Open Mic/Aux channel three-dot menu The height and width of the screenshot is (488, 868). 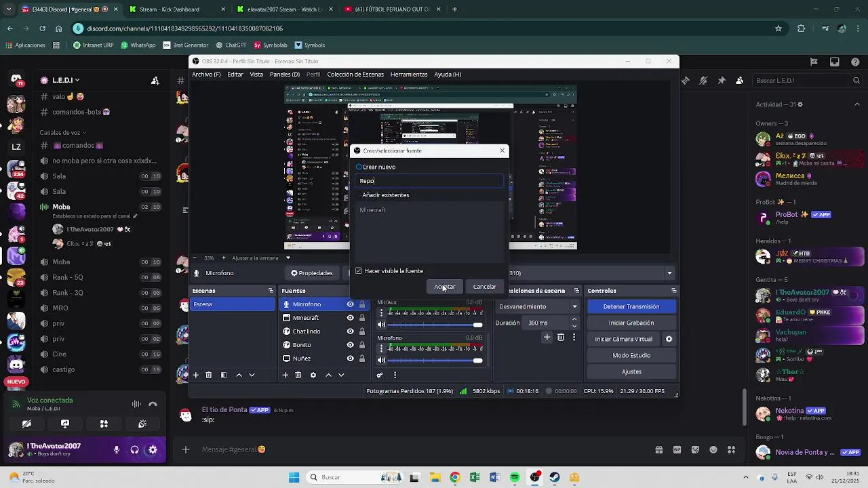(381, 313)
